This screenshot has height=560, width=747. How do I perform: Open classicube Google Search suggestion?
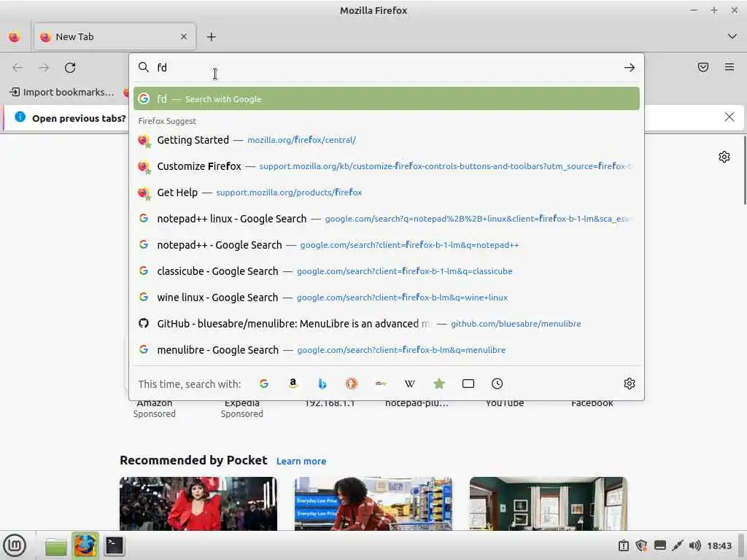tap(387, 271)
